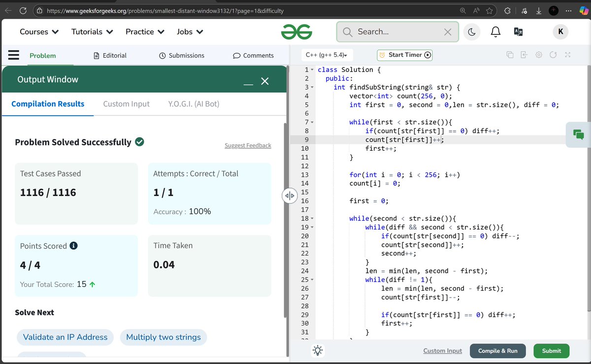Open the C++ (g++ 5.4) language dropdown
This screenshot has height=364, width=591.
[326, 55]
